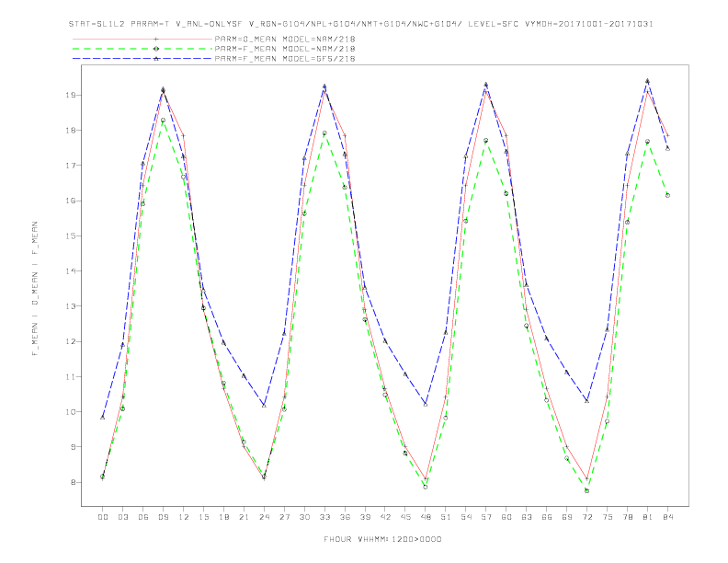
Task: Click y-axis tick label 11
Action: pos(71,377)
